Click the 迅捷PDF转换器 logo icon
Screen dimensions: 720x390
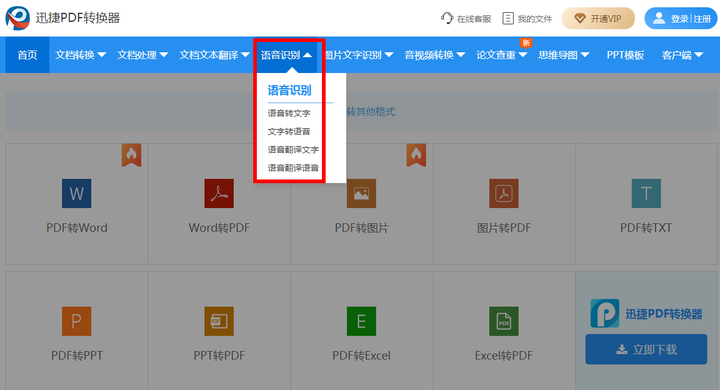pos(17,18)
